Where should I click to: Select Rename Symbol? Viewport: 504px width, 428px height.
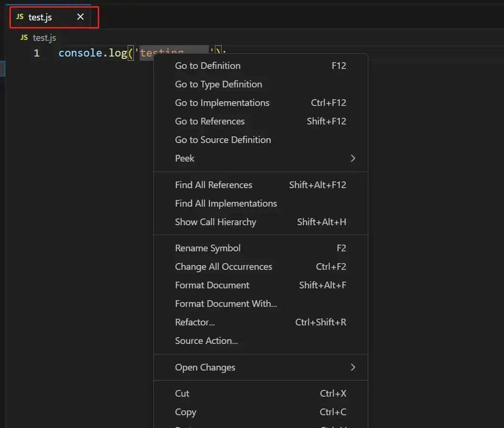tap(207, 248)
